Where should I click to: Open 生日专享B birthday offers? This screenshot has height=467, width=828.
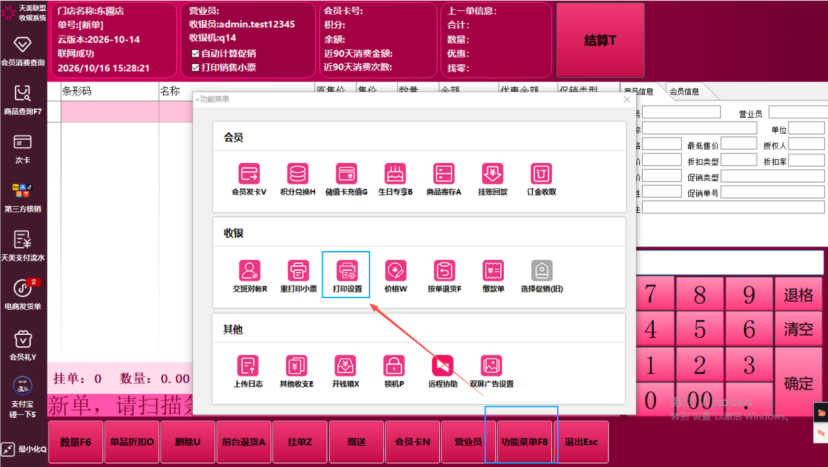coord(395,180)
